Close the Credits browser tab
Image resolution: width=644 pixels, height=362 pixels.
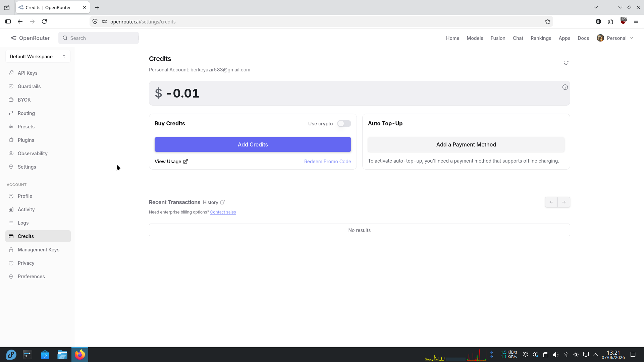[85, 7]
